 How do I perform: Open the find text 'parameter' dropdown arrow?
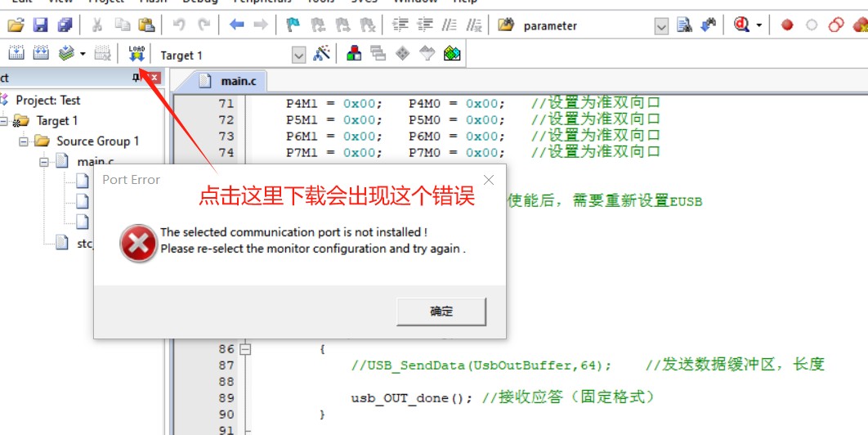[661, 26]
